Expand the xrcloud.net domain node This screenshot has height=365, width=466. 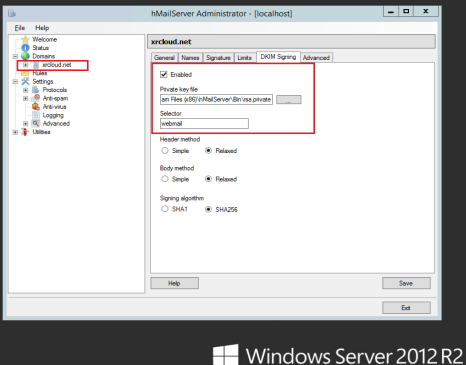pos(25,65)
